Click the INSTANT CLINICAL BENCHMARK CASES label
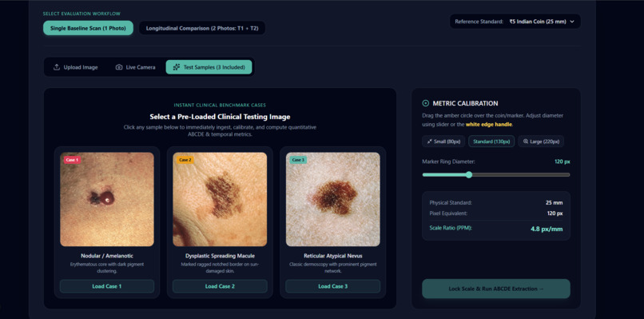The width and height of the screenshot is (644, 319). [x=220, y=106]
